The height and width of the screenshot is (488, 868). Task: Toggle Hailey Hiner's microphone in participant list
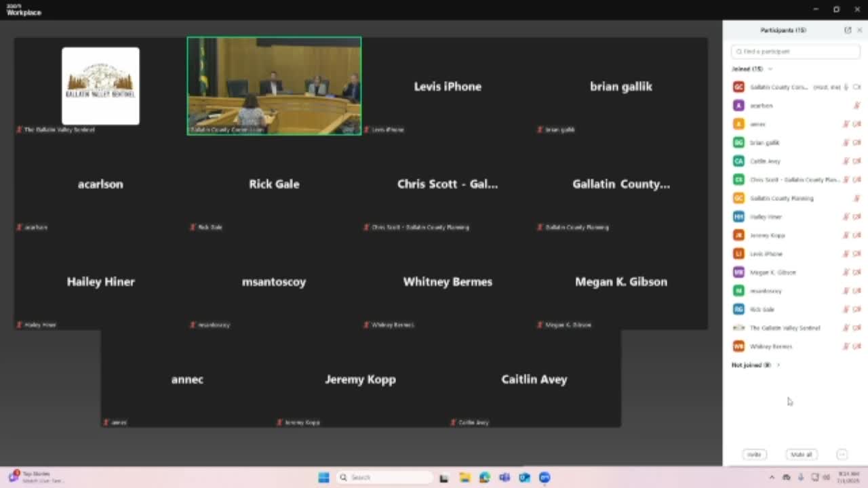point(846,217)
